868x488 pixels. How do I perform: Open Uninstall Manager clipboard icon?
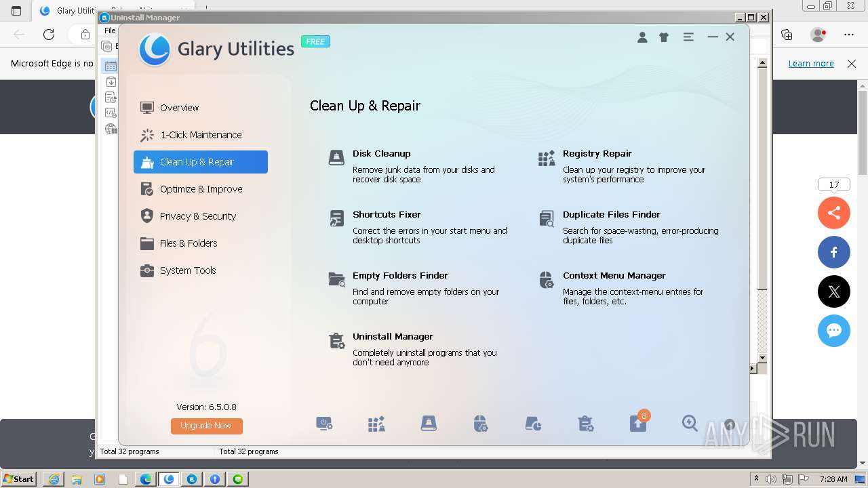click(x=336, y=341)
